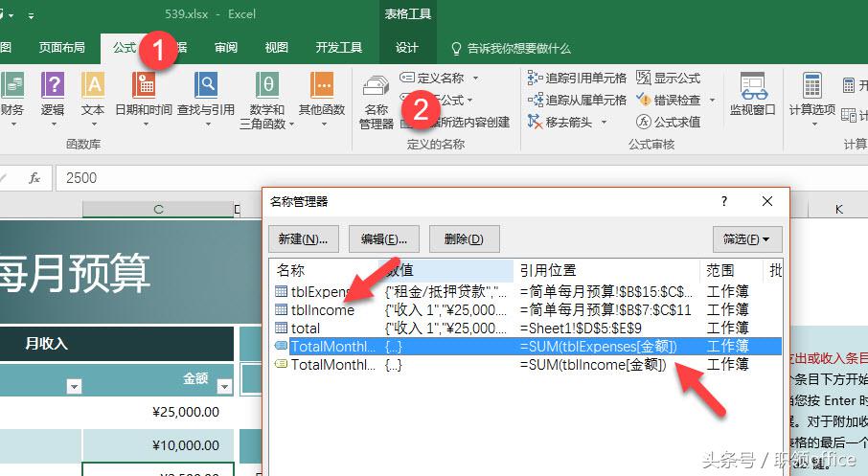Click the lightbulb 告诉我你想要做什么 box
The image size is (868, 476).
[511, 49]
